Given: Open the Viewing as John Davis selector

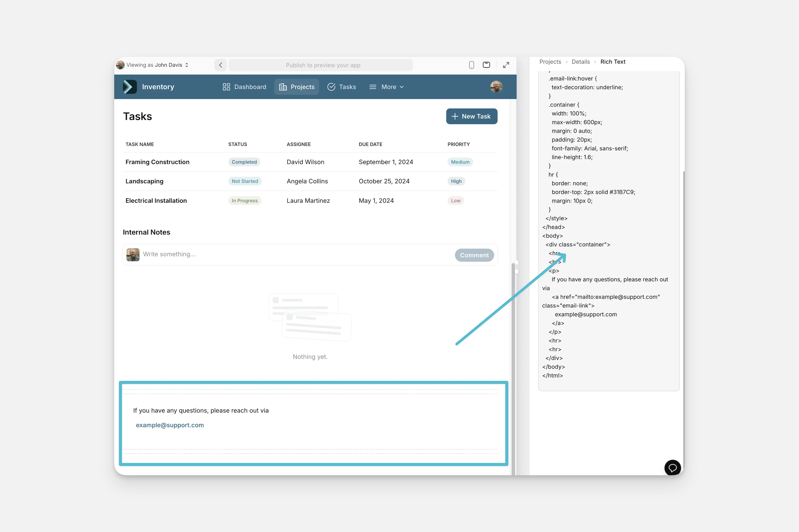Looking at the screenshot, I should 153,65.
